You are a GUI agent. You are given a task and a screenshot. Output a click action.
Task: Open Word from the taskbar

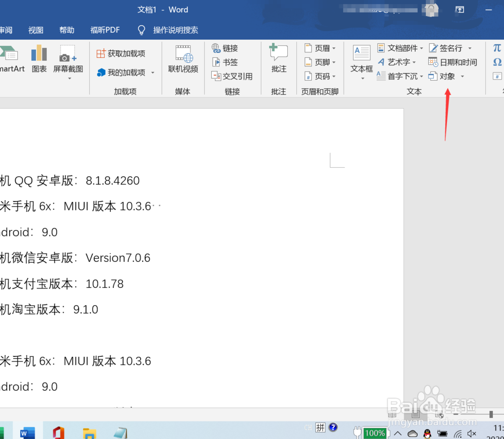tap(27, 432)
